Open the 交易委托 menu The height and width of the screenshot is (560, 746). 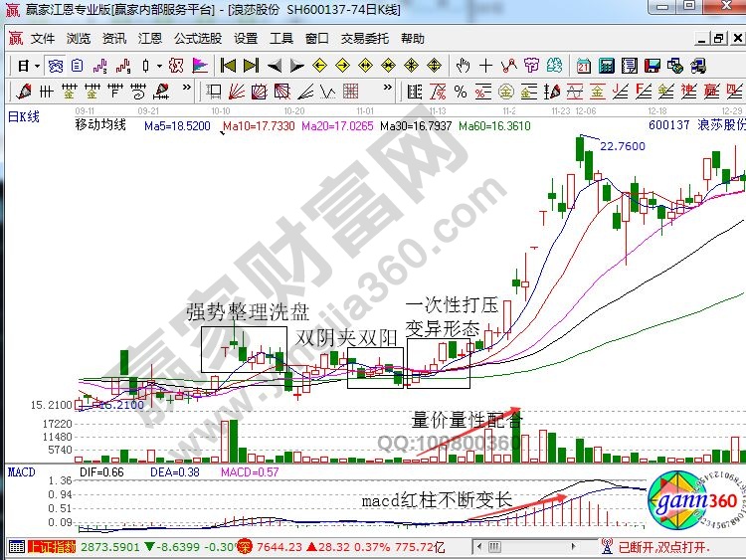pos(364,39)
